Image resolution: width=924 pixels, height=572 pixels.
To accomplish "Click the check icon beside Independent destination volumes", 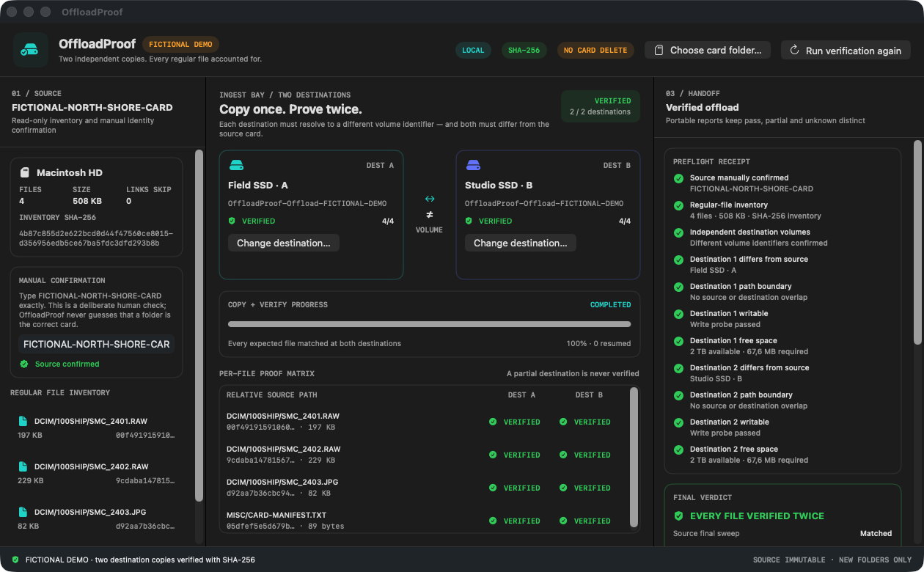I will tap(678, 232).
